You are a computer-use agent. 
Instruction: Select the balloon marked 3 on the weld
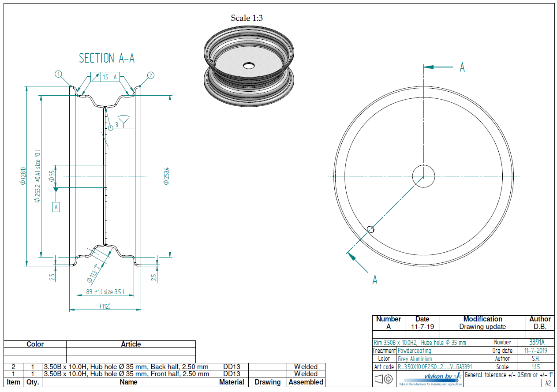click(x=111, y=127)
